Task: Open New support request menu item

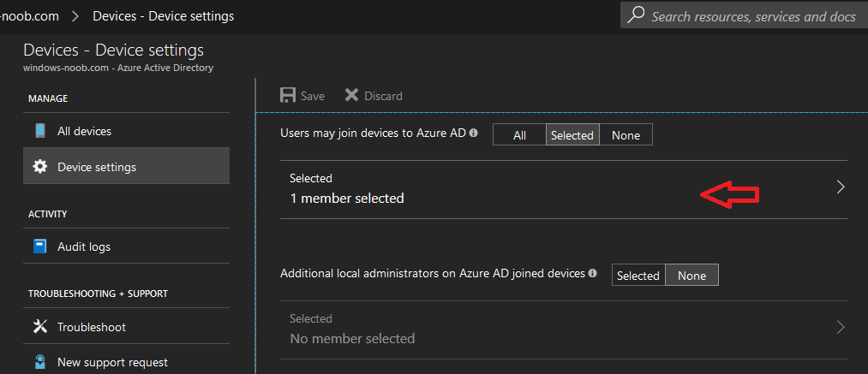Action: [x=126, y=362]
